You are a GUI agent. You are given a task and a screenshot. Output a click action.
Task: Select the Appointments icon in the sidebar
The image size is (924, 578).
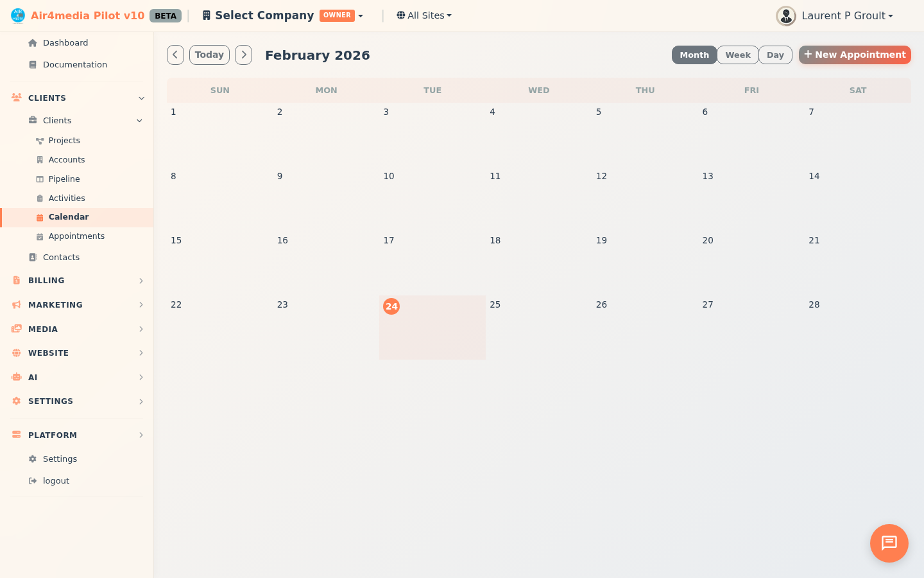[38, 236]
